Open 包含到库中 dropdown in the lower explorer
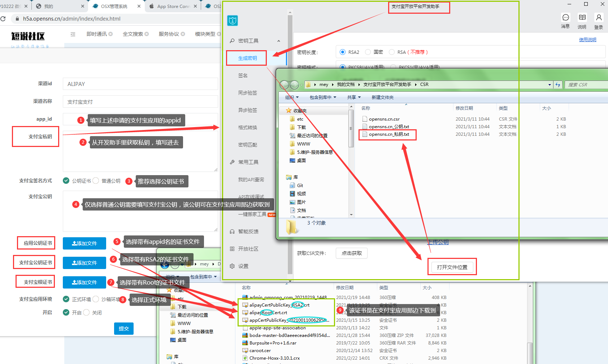 204,277
